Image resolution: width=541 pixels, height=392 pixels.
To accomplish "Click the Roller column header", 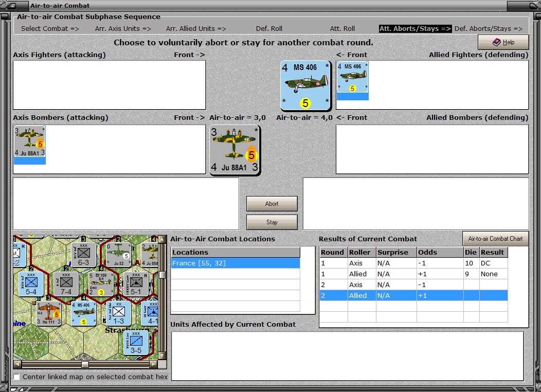I will tap(362, 252).
